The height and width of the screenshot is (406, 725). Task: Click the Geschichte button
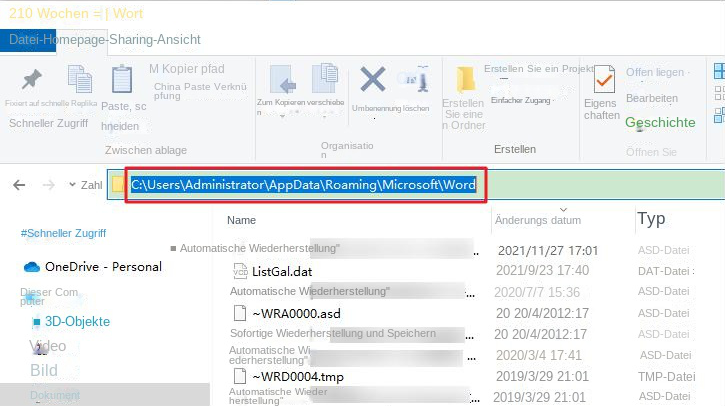pos(660,123)
